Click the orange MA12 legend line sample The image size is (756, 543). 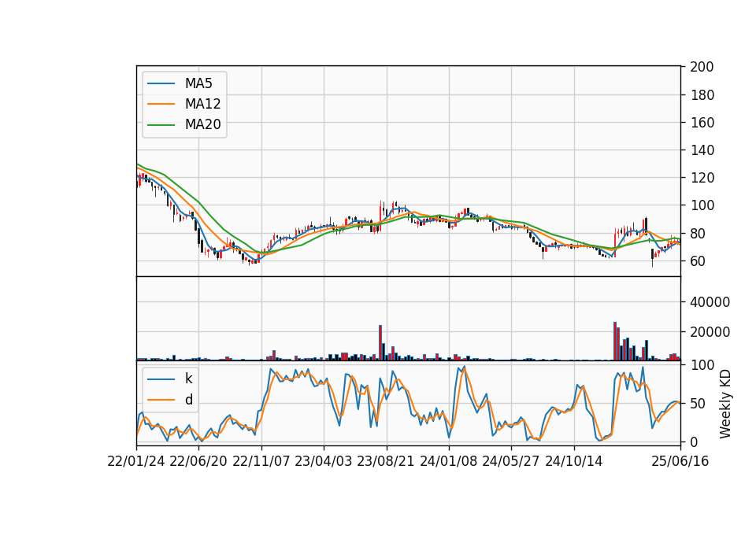click(x=161, y=104)
